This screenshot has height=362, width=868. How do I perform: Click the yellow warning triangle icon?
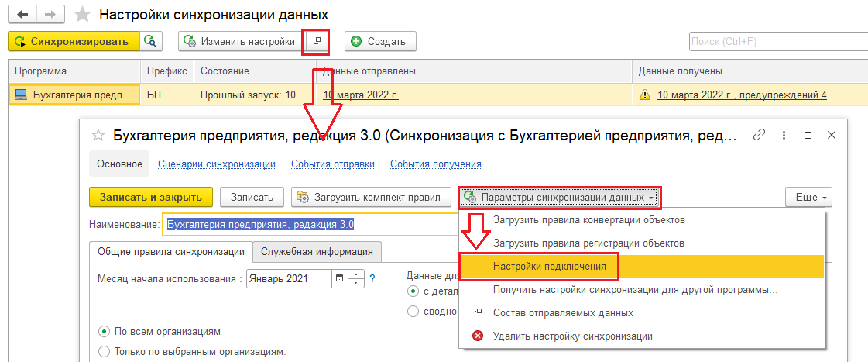coord(645,95)
